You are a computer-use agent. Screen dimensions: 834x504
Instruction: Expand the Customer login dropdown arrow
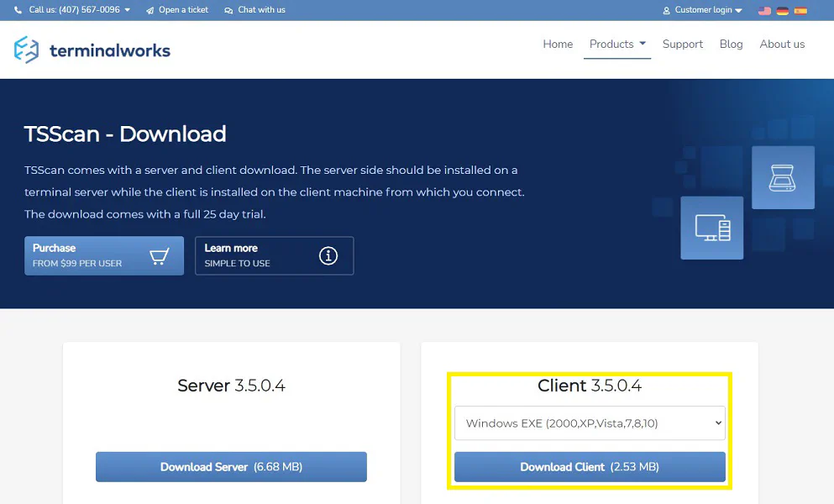(x=738, y=11)
